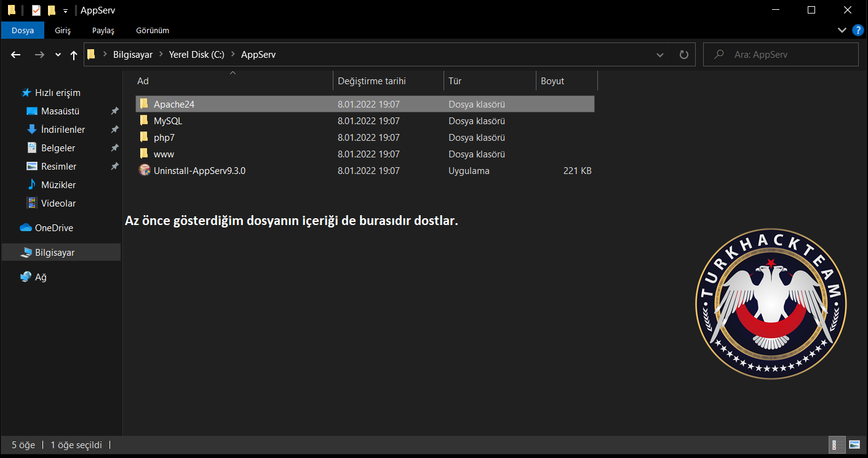Viewport: 868px width, 458px height.
Task: Open Videolar in the sidebar
Action: [x=58, y=203]
